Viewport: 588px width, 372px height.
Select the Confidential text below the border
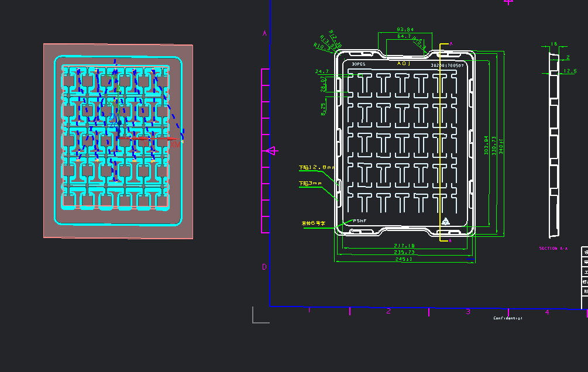[508, 318]
